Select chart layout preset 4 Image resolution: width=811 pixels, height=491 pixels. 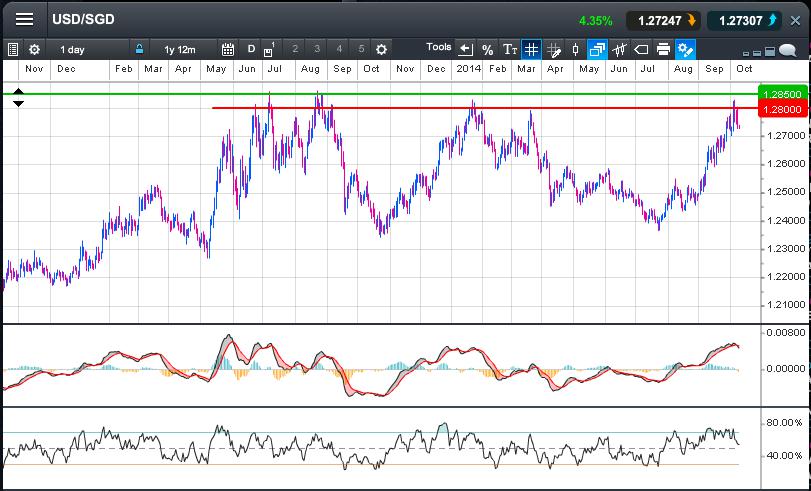pyautogui.click(x=339, y=49)
